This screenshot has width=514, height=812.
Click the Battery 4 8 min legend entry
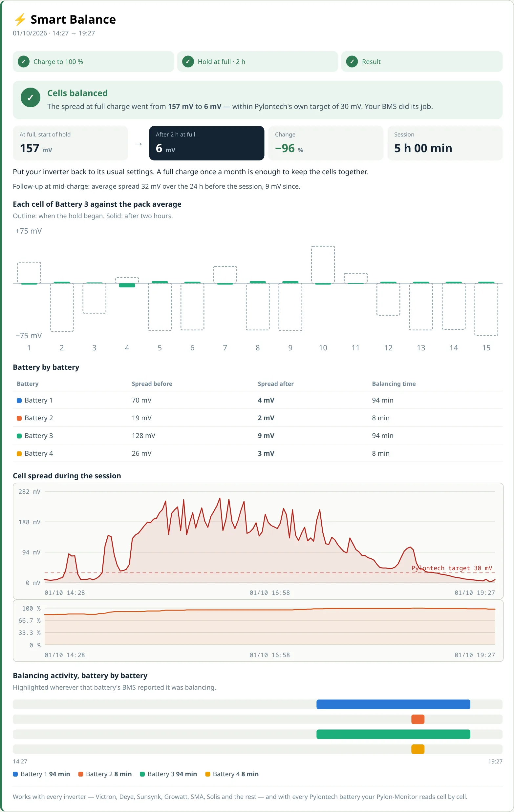click(232, 774)
